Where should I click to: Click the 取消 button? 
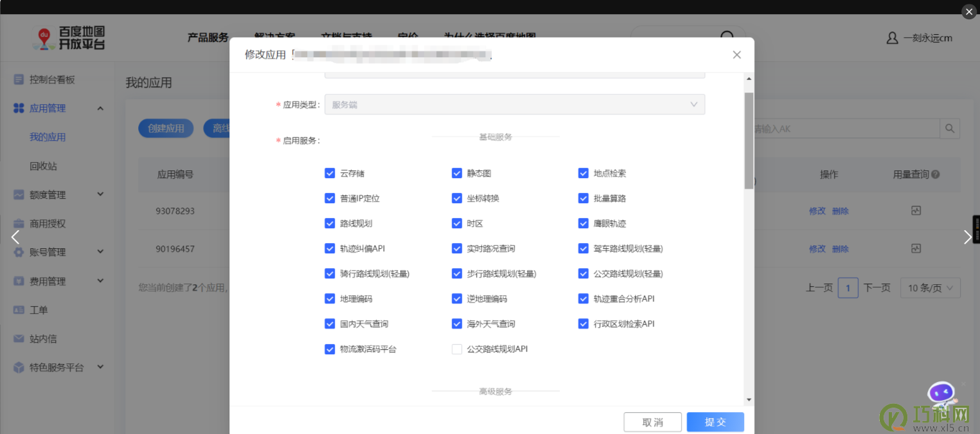652,422
